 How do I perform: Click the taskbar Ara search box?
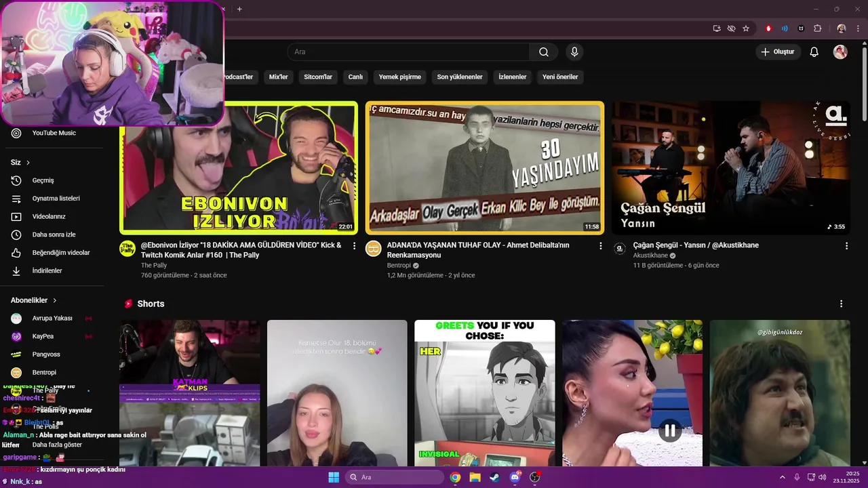point(395,477)
